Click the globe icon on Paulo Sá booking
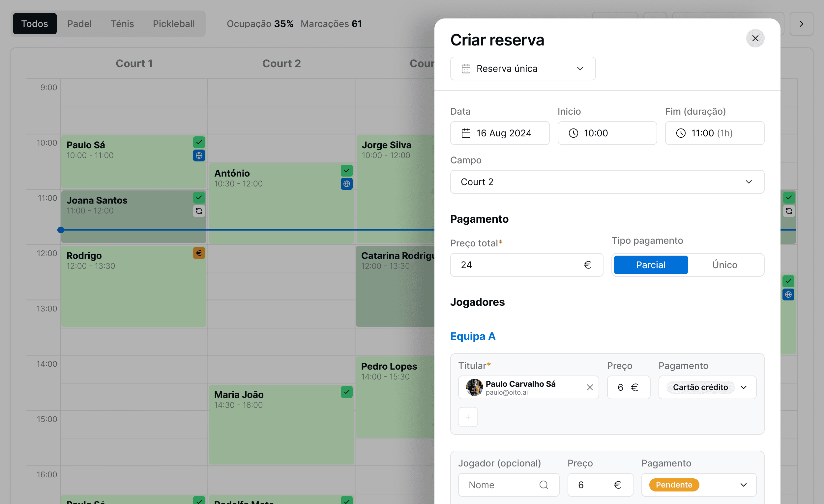Viewport: 824px width, 504px height. click(199, 155)
